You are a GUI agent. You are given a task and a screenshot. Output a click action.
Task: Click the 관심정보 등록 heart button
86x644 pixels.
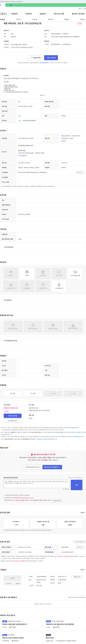(35, 58)
